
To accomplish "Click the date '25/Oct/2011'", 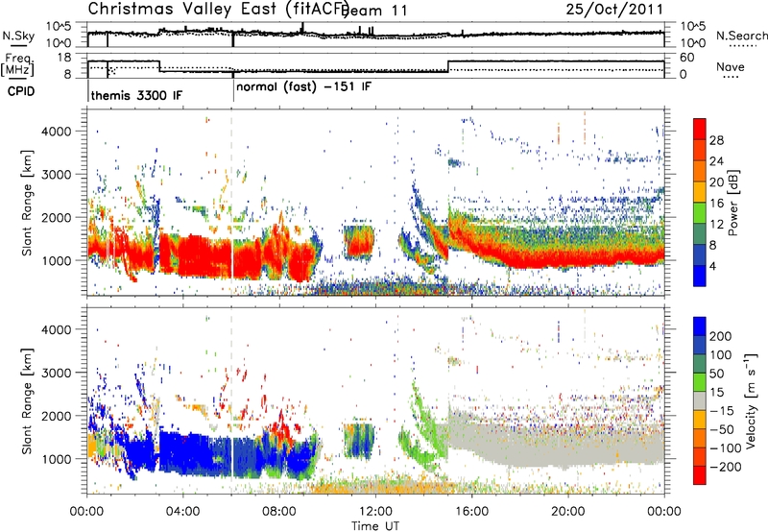I will 614,10.
